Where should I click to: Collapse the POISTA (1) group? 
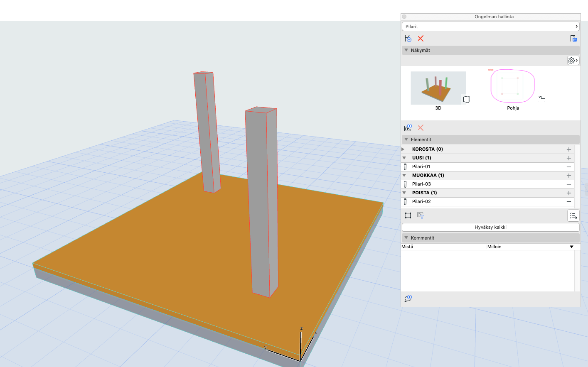[404, 193]
